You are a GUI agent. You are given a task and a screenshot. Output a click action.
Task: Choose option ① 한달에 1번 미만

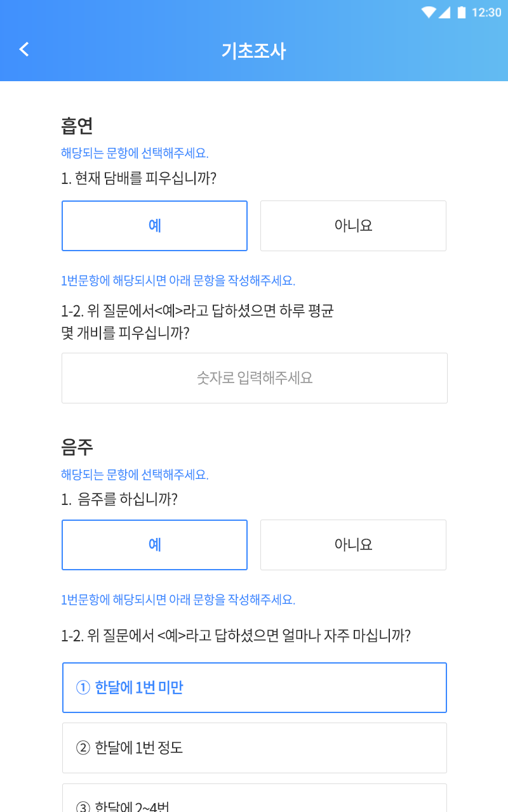[x=255, y=688]
